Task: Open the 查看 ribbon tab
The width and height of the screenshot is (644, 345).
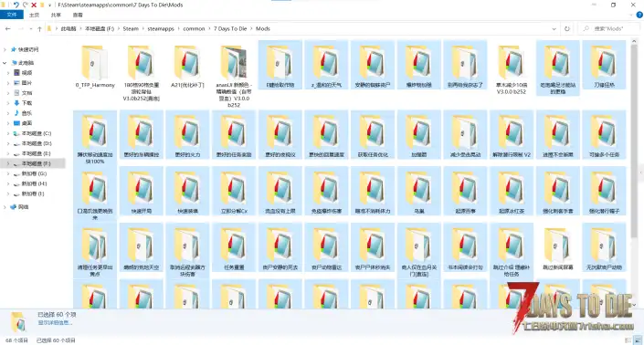Action: pos(78,15)
